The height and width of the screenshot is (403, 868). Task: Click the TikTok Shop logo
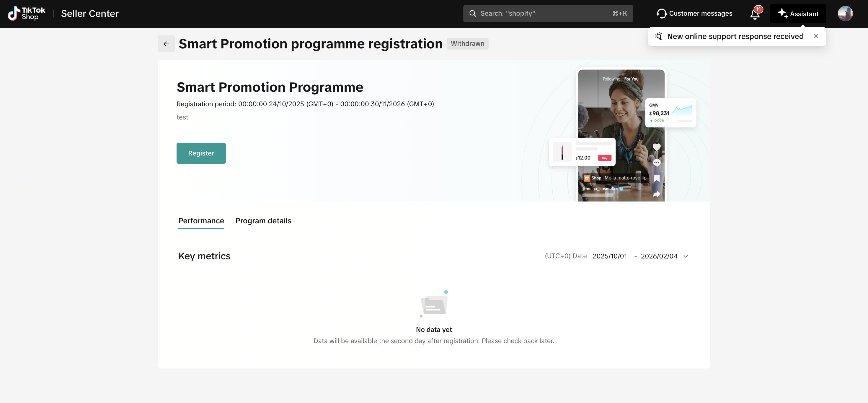[26, 14]
